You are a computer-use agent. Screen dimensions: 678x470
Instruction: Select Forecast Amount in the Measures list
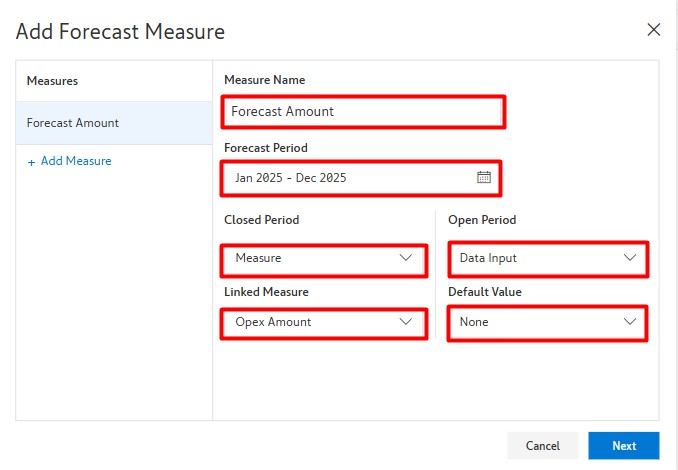click(x=73, y=123)
